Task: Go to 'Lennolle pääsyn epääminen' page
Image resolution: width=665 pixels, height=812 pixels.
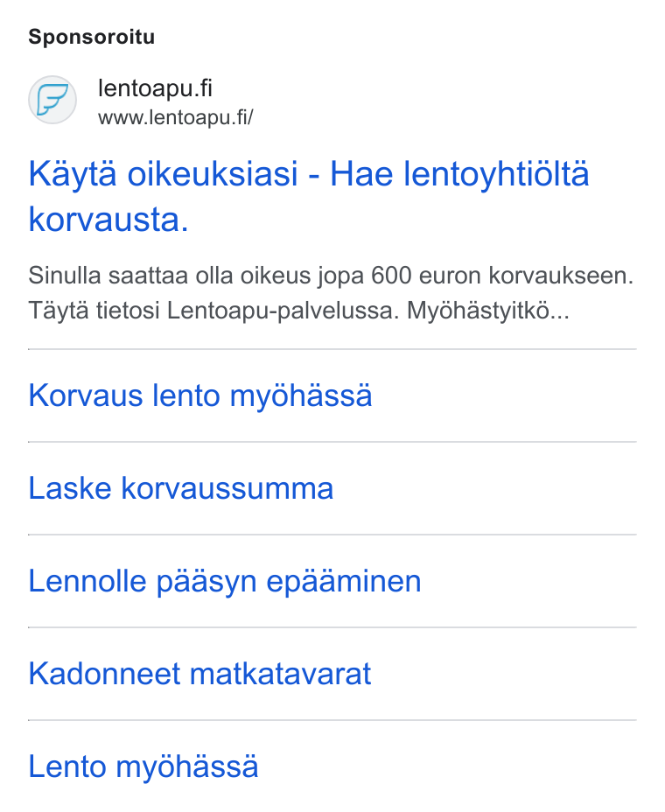Action: (225, 581)
